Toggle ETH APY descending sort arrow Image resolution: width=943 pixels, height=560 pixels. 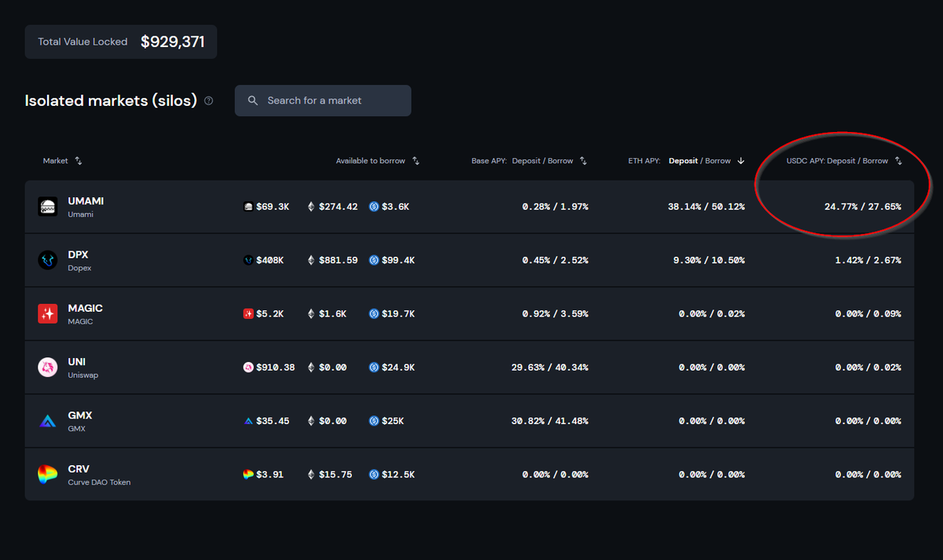click(740, 161)
